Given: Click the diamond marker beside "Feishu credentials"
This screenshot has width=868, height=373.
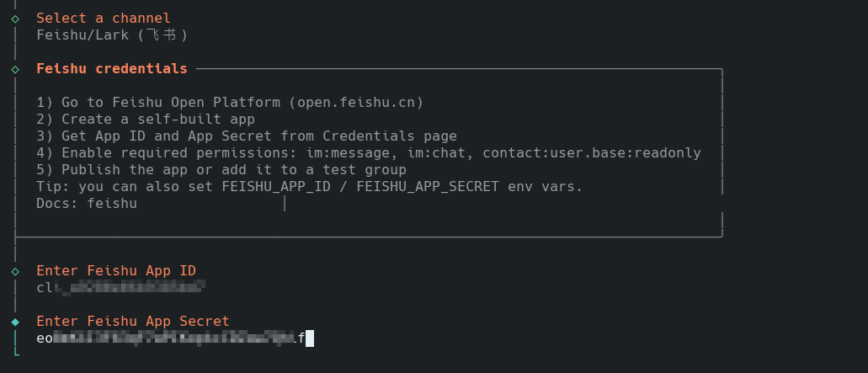Looking at the screenshot, I should tap(15, 68).
